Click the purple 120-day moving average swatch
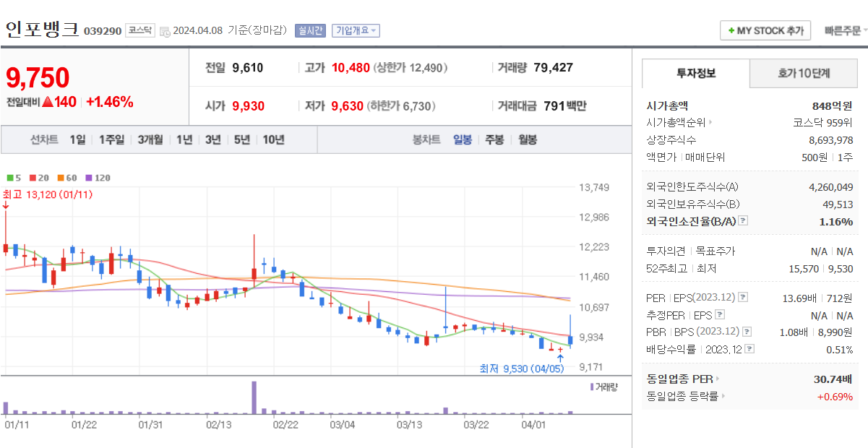The image size is (868, 448). (x=88, y=178)
